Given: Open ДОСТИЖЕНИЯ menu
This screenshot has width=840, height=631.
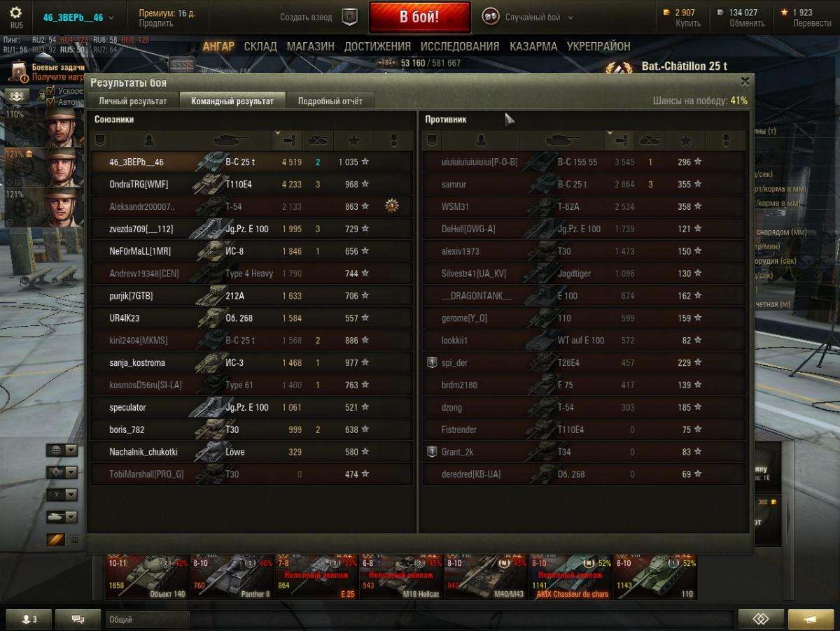Looking at the screenshot, I should point(377,46).
